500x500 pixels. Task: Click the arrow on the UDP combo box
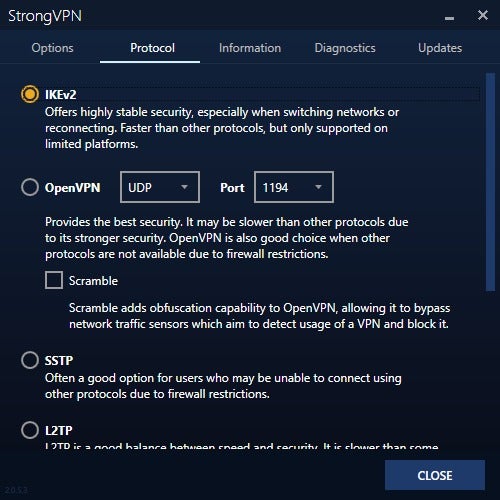pyautogui.click(x=184, y=187)
